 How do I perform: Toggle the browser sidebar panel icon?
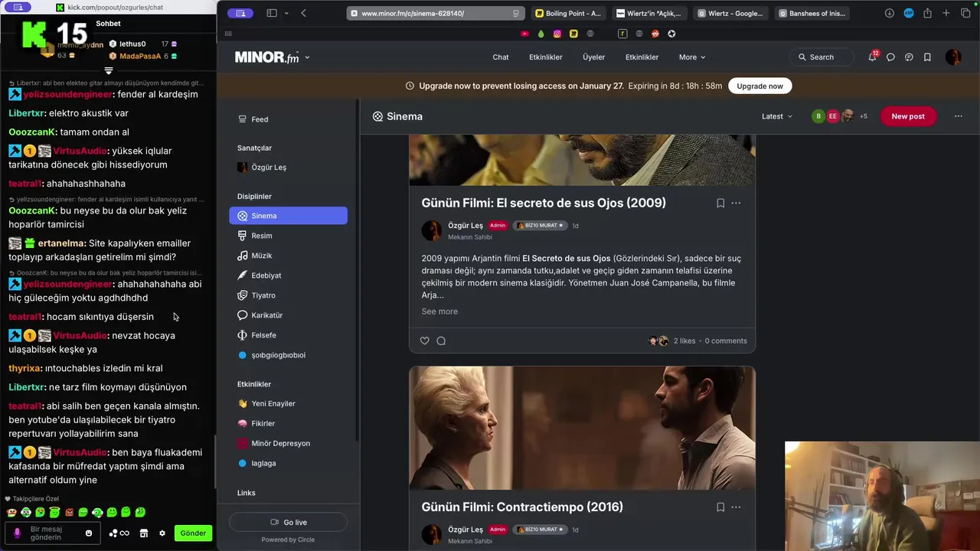click(272, 13)
